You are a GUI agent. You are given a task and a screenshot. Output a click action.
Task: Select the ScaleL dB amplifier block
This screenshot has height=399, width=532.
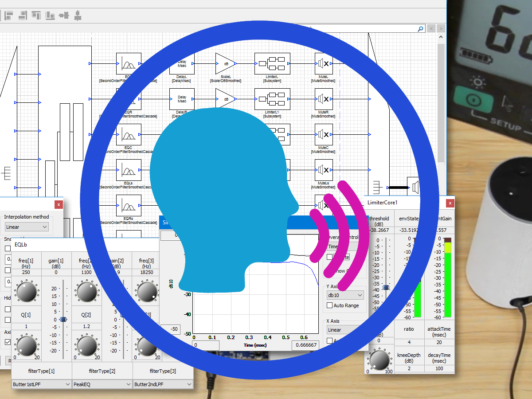click(226, 63)
